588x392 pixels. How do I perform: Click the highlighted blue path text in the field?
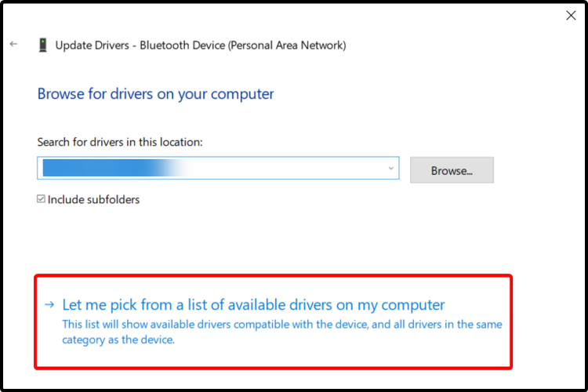point(102,169)
